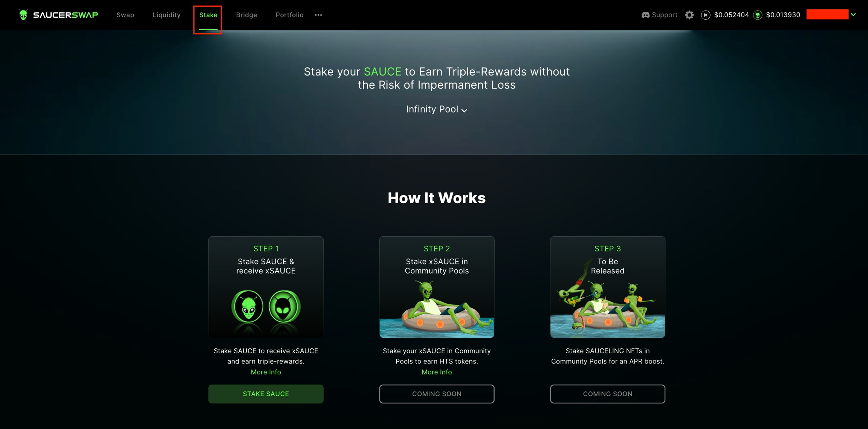Switch to the Swap tab

[x=125, y=15]
